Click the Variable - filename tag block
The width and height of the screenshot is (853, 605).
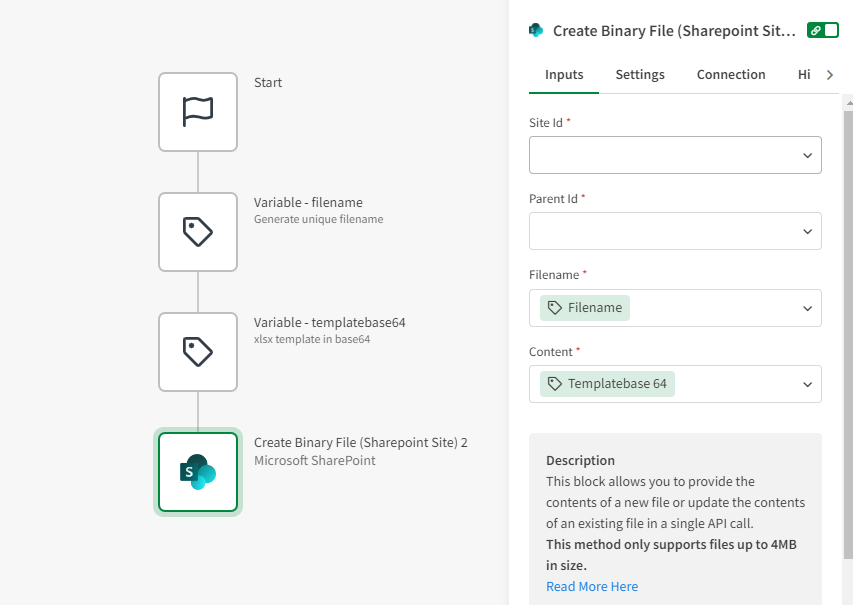tap(198, 232)
